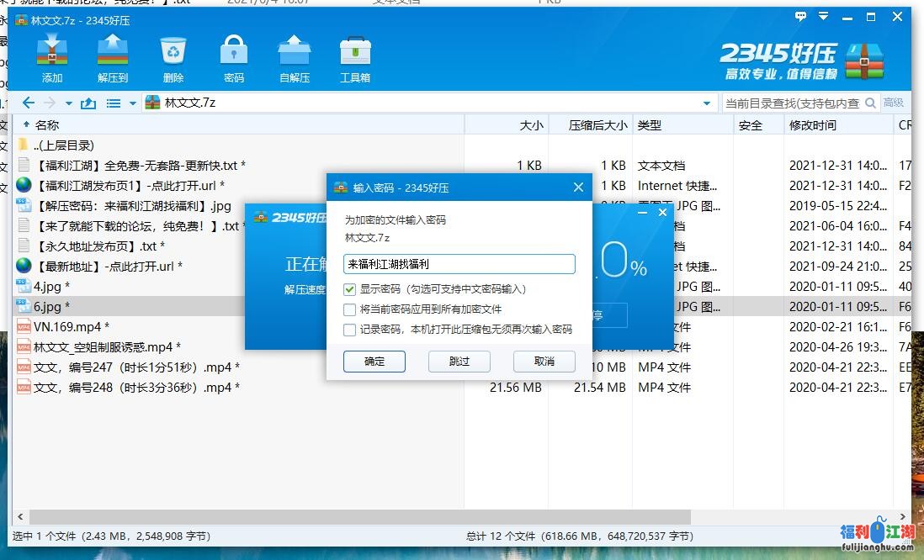The height and width of the screenshot is (560, 924).
Task: Open the address bar dropdown for 林文文.7z
Action: (x=706, y=102)
